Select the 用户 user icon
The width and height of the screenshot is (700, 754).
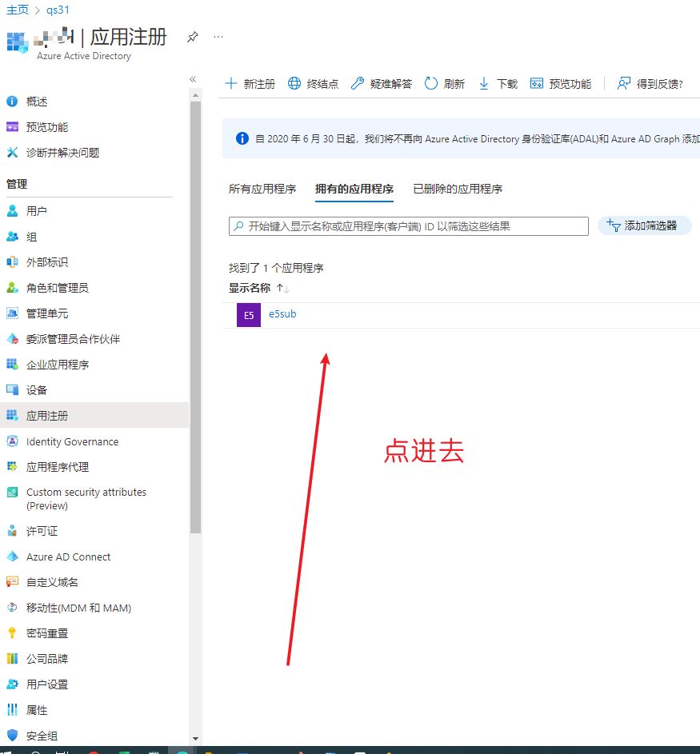(12, 210)
